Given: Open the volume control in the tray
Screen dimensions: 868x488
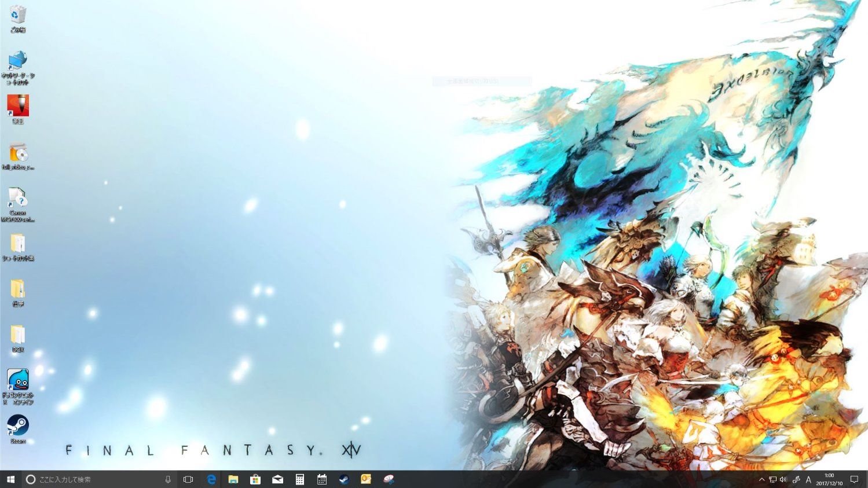Looking at the screenshot, I should click(x=783, y=479).
